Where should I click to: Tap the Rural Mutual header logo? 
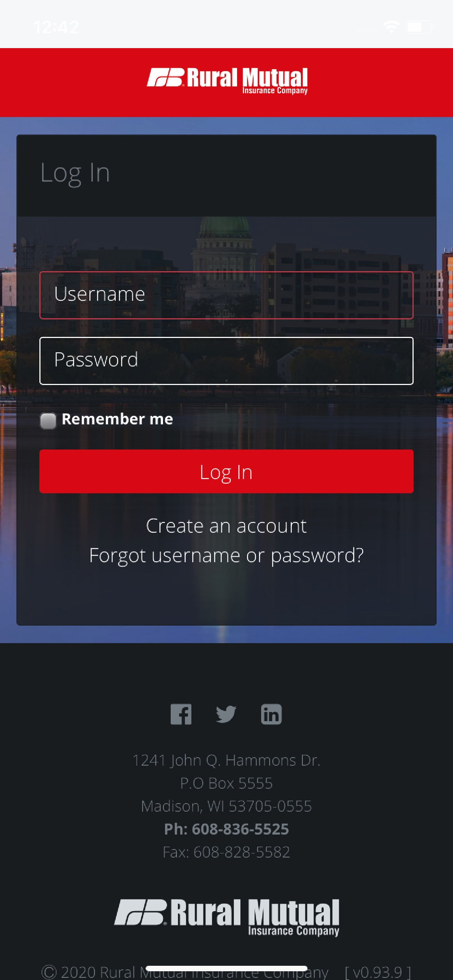click(227, 81)
